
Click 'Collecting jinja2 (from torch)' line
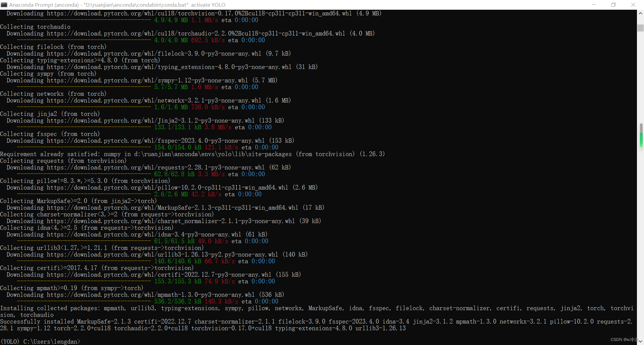click(x=50, y=114)
